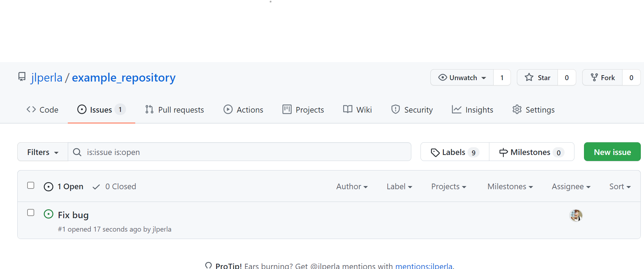The image size is (644, 269).
Task: Switch to the Pull requests tab
Action: click(x=174, y=110)
